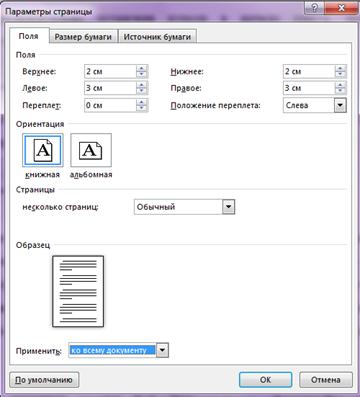
Task: Select the книжная portrait orientation icon
Action: pyautogui.click(x=43, y=150)
